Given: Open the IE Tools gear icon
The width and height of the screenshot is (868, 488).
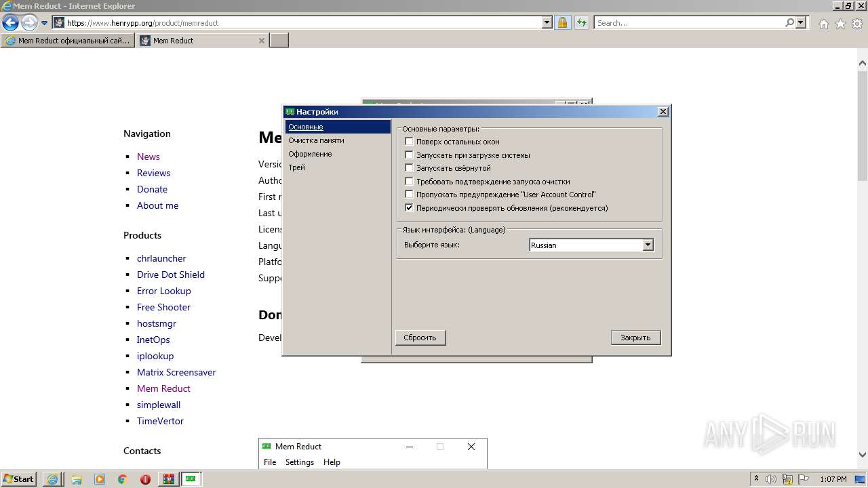Looking at the screenshot, I should 857,24.
